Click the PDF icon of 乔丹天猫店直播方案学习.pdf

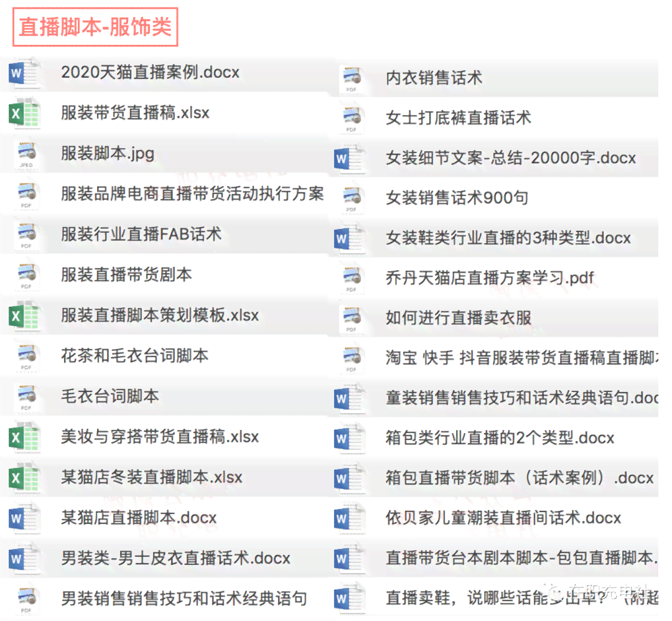[352, 279]
